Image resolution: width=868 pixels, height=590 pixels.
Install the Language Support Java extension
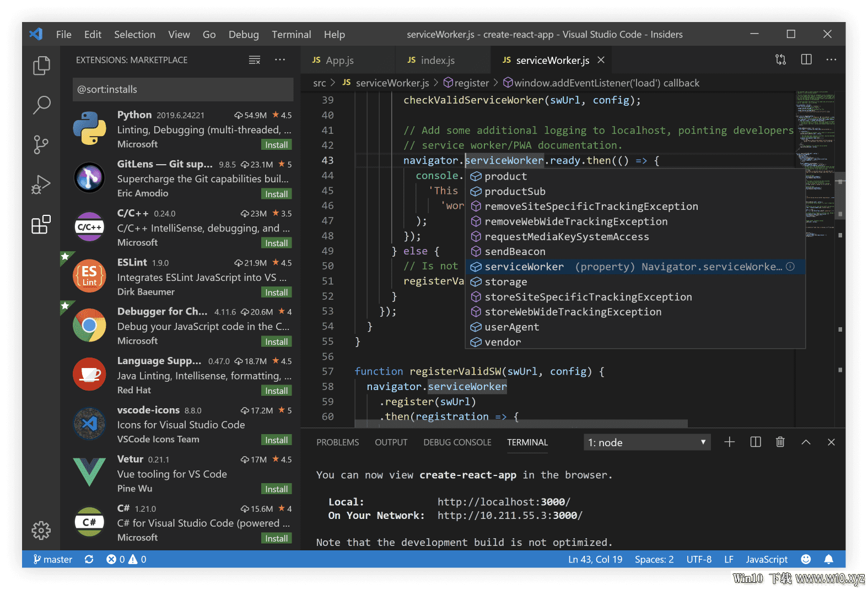point(276,391)
